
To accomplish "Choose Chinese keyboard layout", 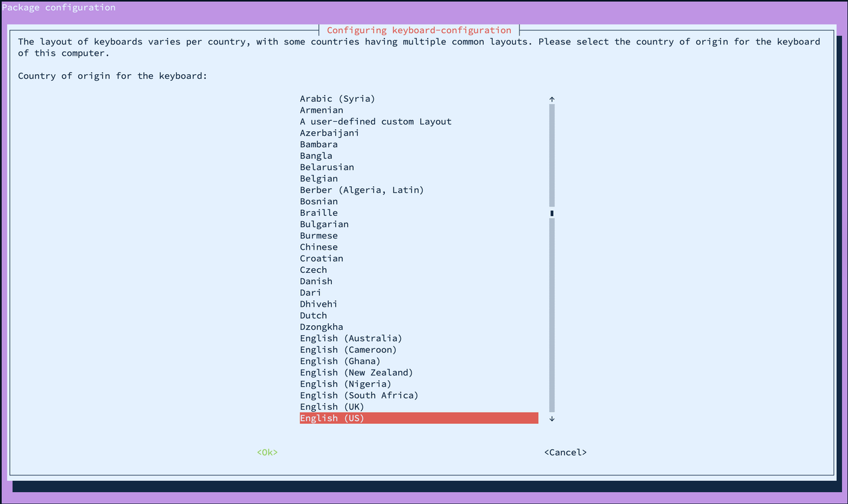I will [319, 247].
